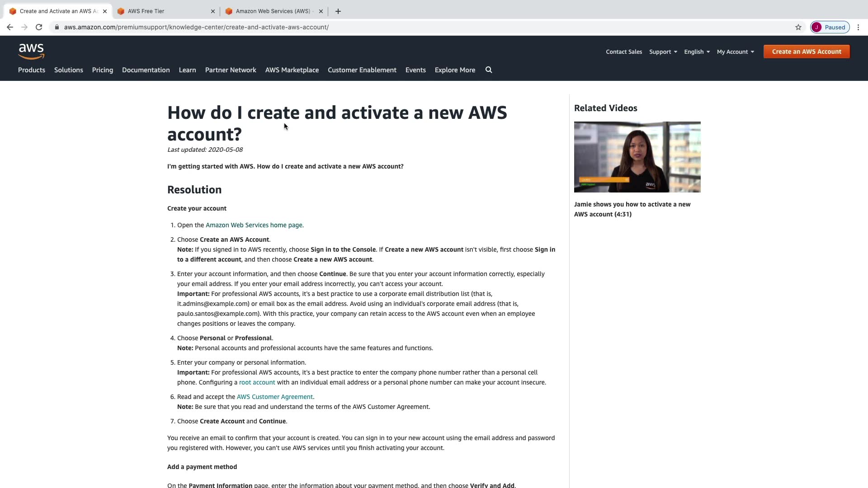Open the Pricing menu item
Image resolution: width=868 pixels, height=488 pixels.
tap(103, 70)
